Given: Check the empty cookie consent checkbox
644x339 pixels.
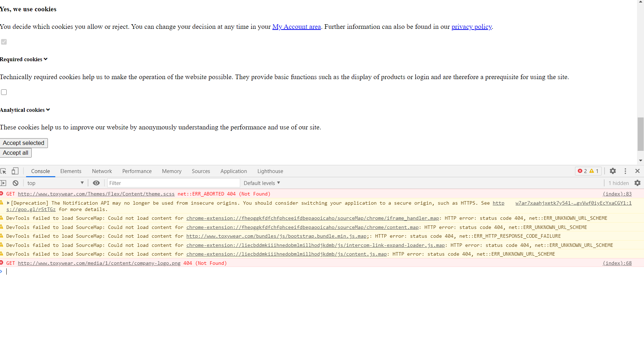Looking at the screenshot, I should 4,92.
